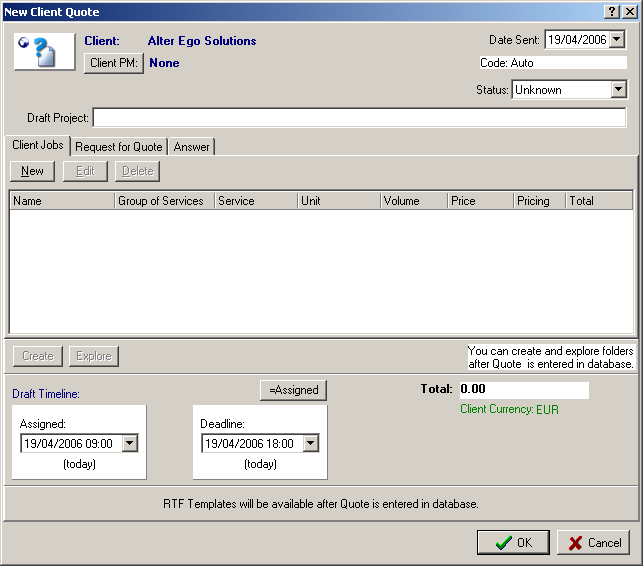The width and height of the screenshot is (643, 566).
Task: Open the Date Sent calendar dropdown
Action: tap(616, 40)
